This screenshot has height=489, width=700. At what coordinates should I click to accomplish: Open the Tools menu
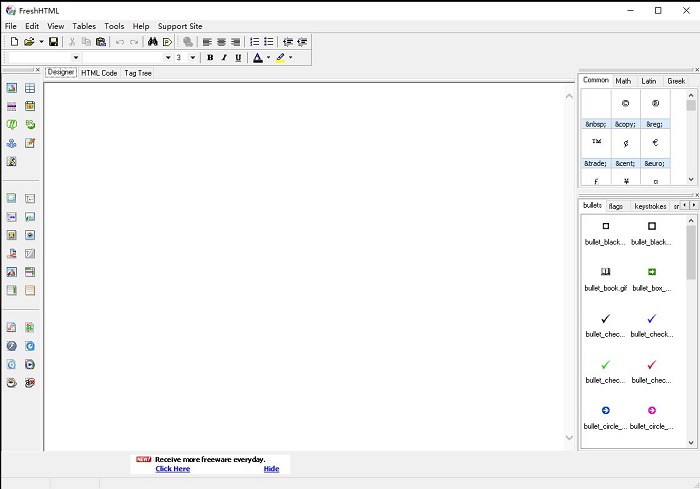pyautogui.click(x=114, y=26)
